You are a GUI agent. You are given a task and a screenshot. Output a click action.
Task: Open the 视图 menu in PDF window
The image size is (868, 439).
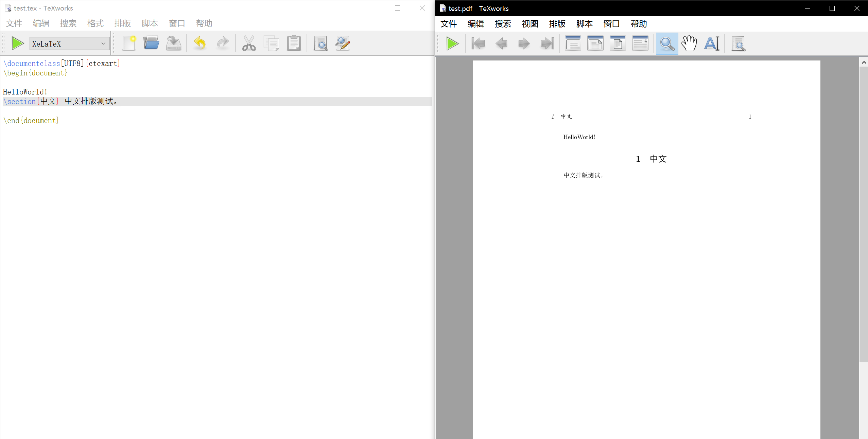coord(530,24)
